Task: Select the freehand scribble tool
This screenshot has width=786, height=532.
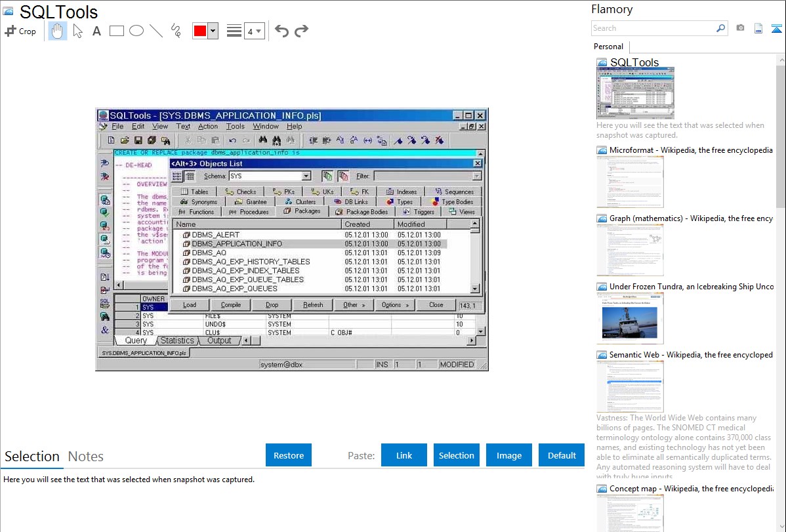Action: [176, 31]
